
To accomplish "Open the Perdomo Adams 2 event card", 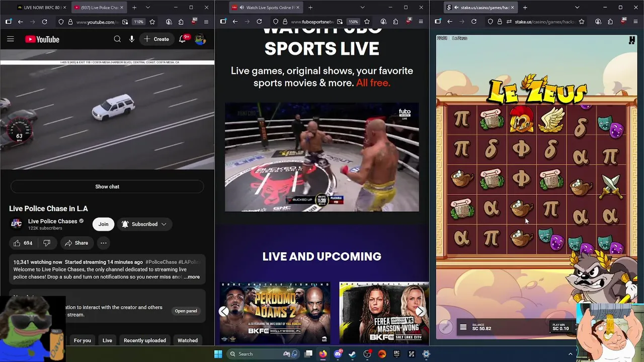I will [275, 313].
